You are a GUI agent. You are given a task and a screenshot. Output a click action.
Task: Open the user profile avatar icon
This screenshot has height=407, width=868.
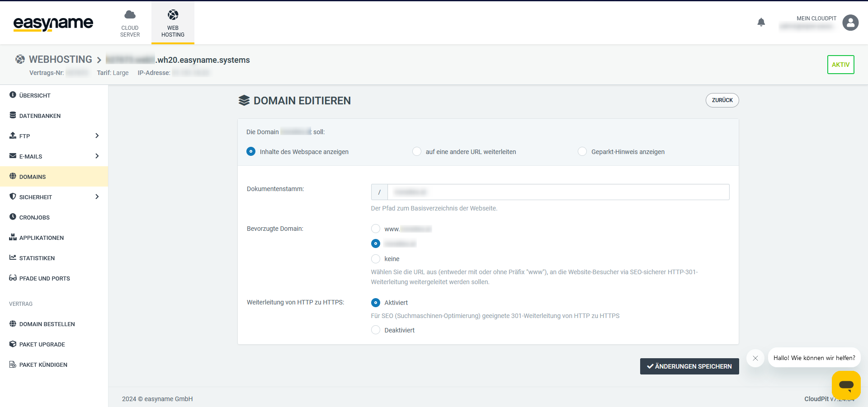tap(850, 23)
